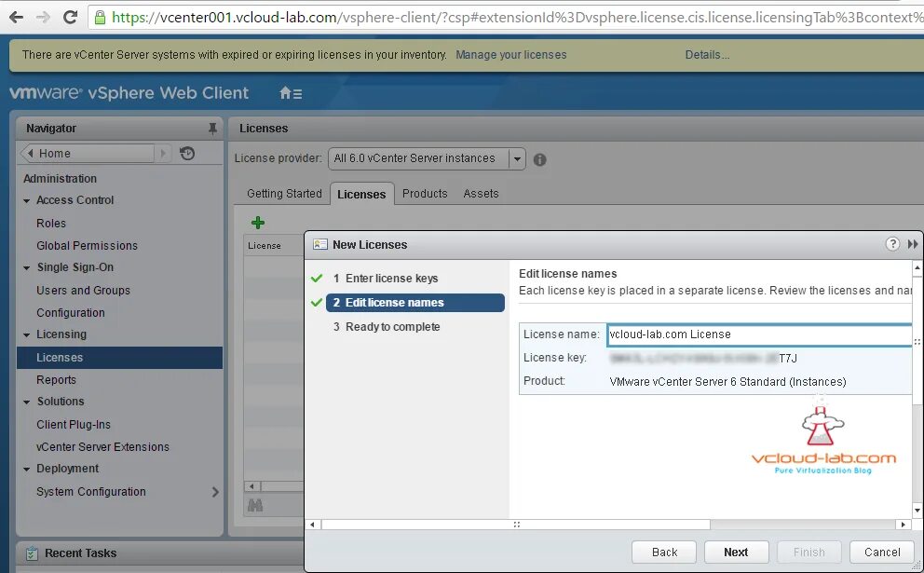Select the Licenses tab
924x573 pixels.
pyautogui.click(x=361, y=194)
